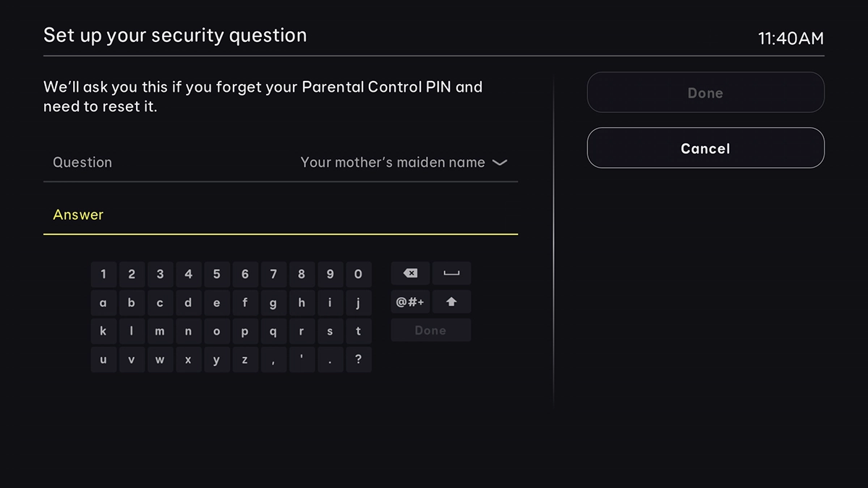Click the Done button at top right
The height and width of the screenshot is (488, 868).
(705, 93)
